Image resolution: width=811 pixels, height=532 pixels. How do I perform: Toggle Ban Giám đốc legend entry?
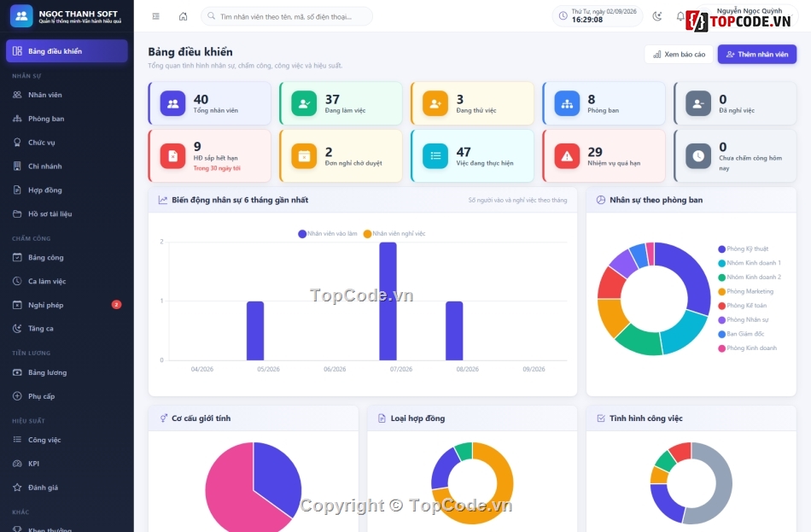741,334
